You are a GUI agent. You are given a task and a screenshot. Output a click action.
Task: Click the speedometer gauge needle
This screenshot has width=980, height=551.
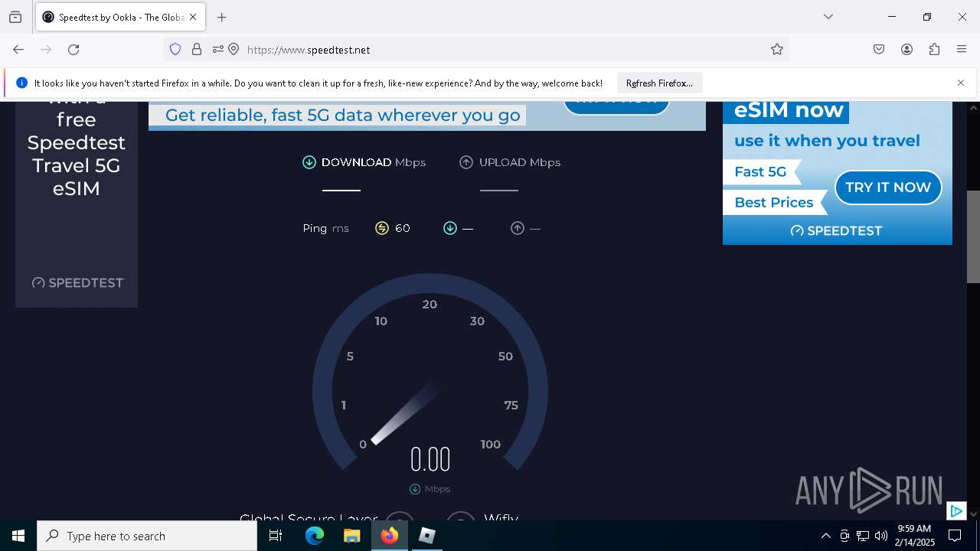pos(406,413)
